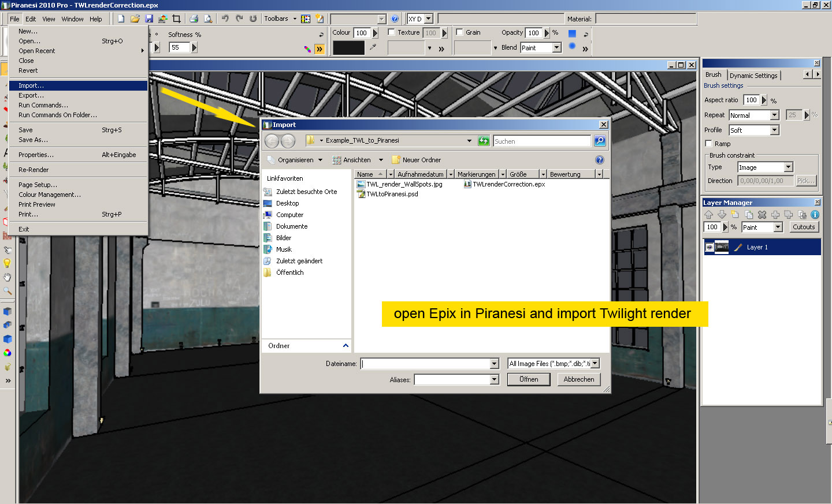This screenshot has height=504, width=832.
Task: Switch to Dynamic Settings tab
Action: pyautogui.click(x=753, y=75)
